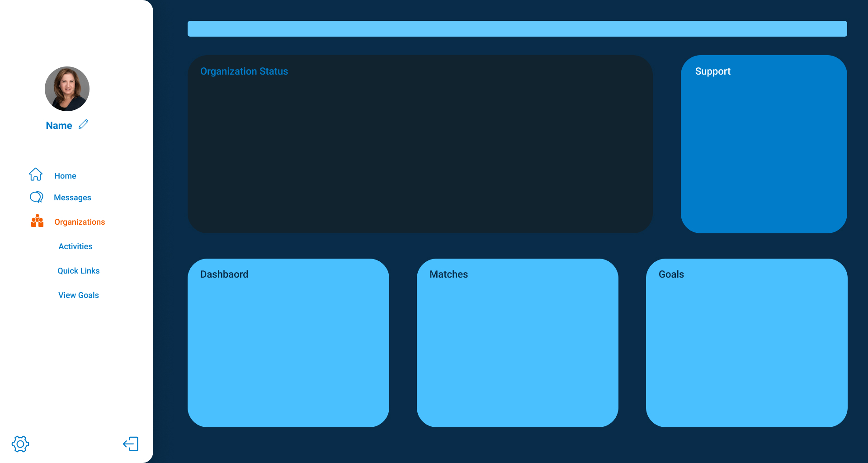
Task: Open Messages from sidebar
Action: click(x=72, y=198)
